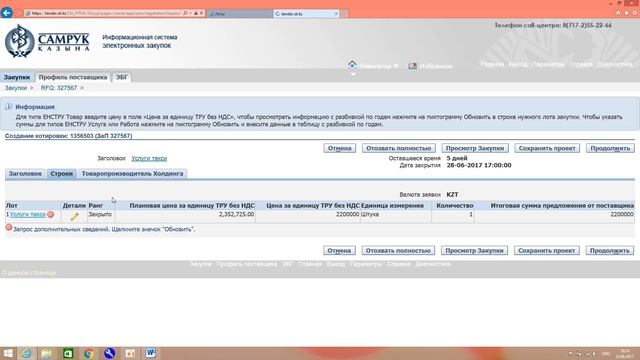Click the bottom Сохранить проект button

point(547,250)
